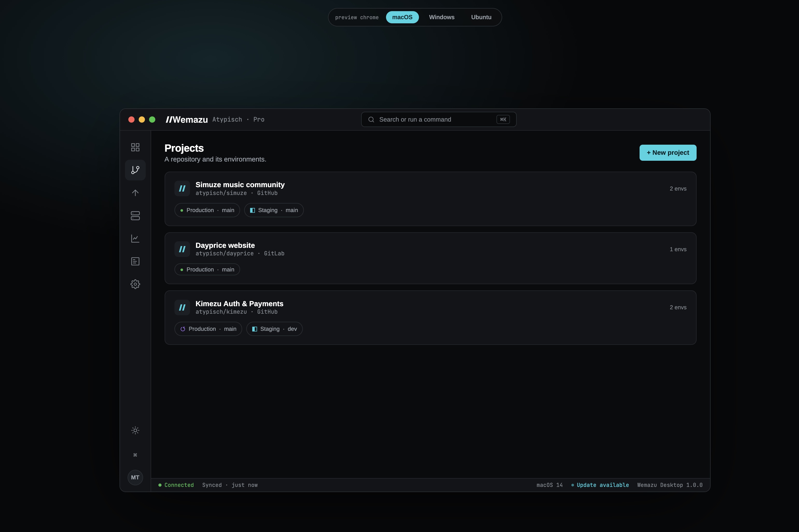Toggle light theme with the sun icon
Screen dimensions: 799x532
(x=135, y=430)
